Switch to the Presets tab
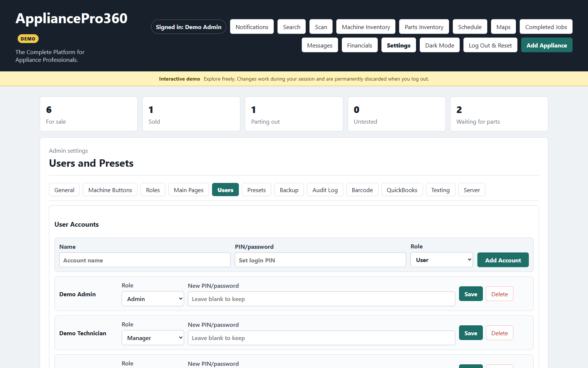 tap(257, 190)
